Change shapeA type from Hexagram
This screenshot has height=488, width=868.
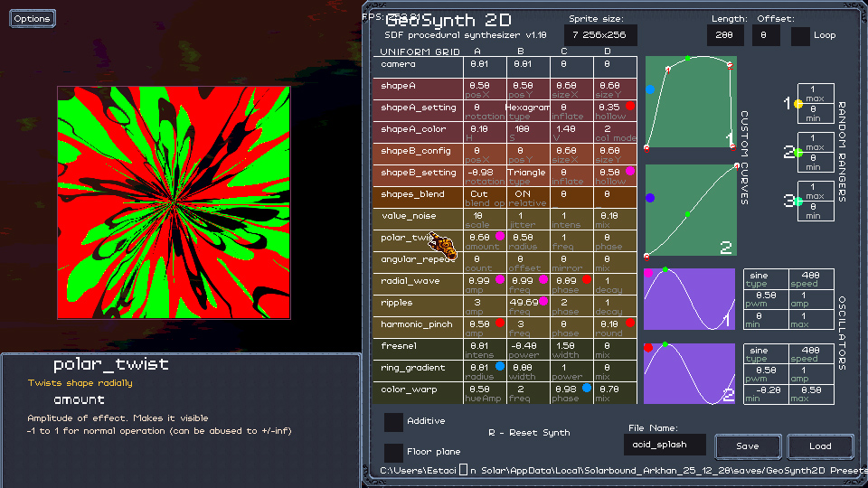[528, 110]
